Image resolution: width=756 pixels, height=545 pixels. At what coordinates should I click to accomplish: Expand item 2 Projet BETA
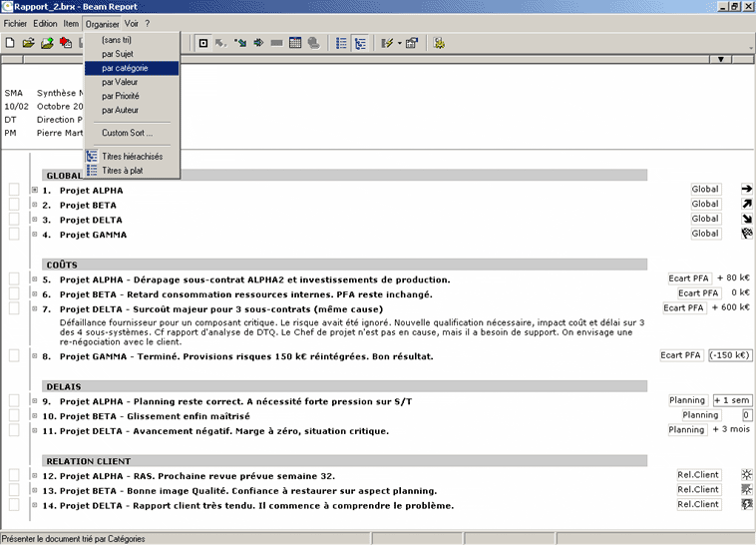(35, 205)
